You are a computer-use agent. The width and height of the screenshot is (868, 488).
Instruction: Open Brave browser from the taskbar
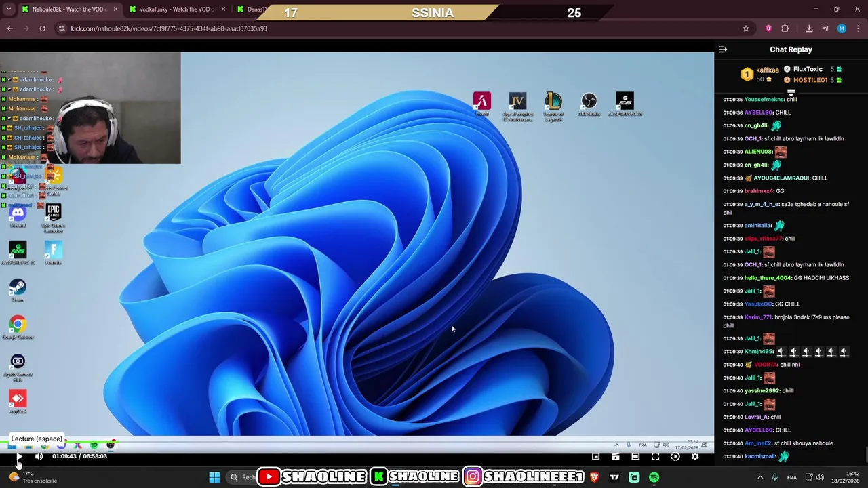click(x=595, y=477)
